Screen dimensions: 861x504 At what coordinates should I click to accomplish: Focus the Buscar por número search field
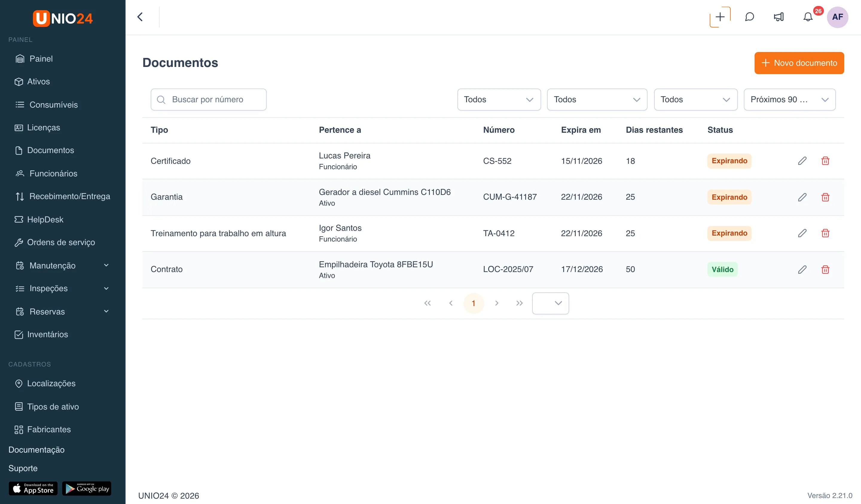tap(208, 100)
